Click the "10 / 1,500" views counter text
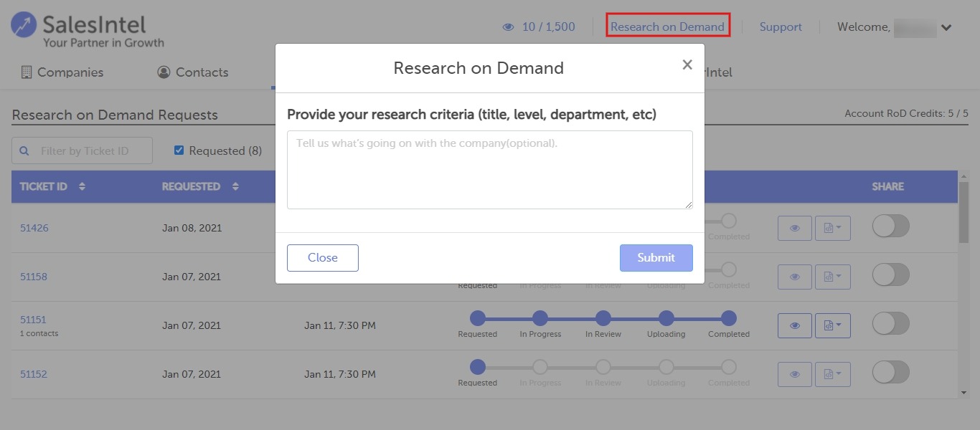 point(549,27)
